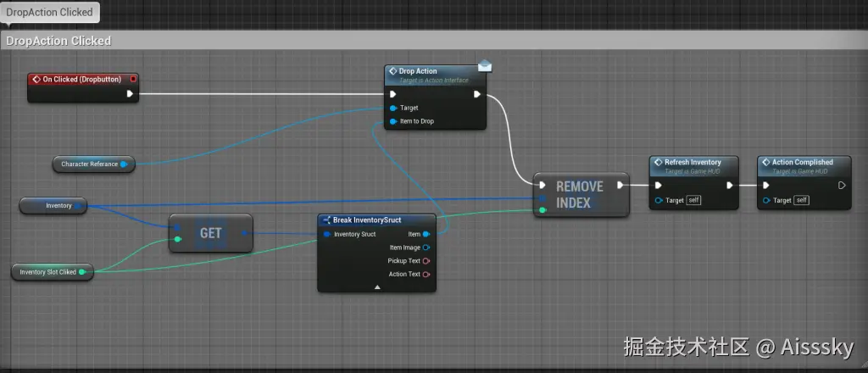868x373 pixels.
Task: Click the DropAction Clicked comment bubble label
Action: coord(49,12)
